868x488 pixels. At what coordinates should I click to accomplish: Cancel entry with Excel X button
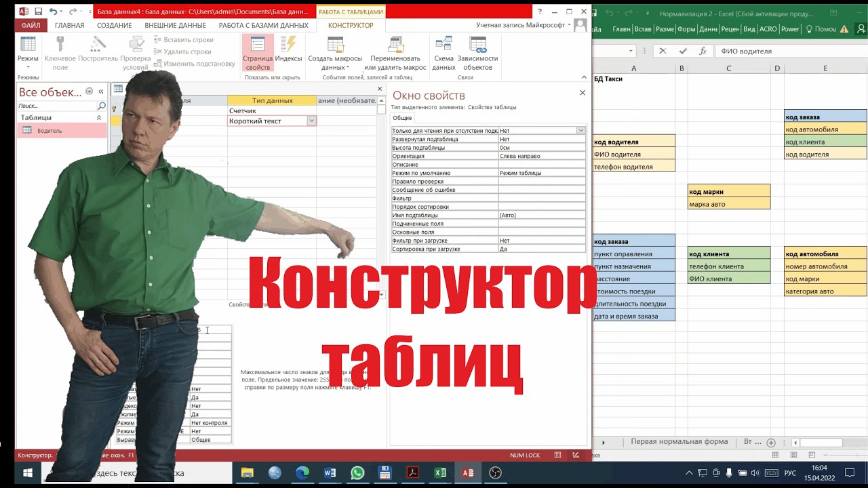click(663, 51)
